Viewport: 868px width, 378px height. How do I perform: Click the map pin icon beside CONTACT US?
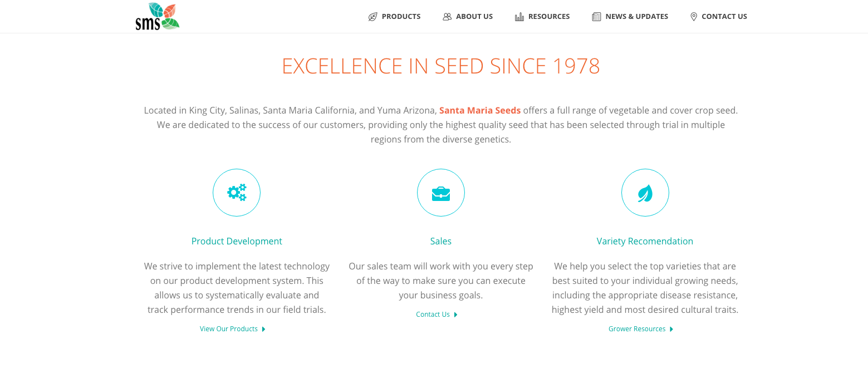[694, 16]
